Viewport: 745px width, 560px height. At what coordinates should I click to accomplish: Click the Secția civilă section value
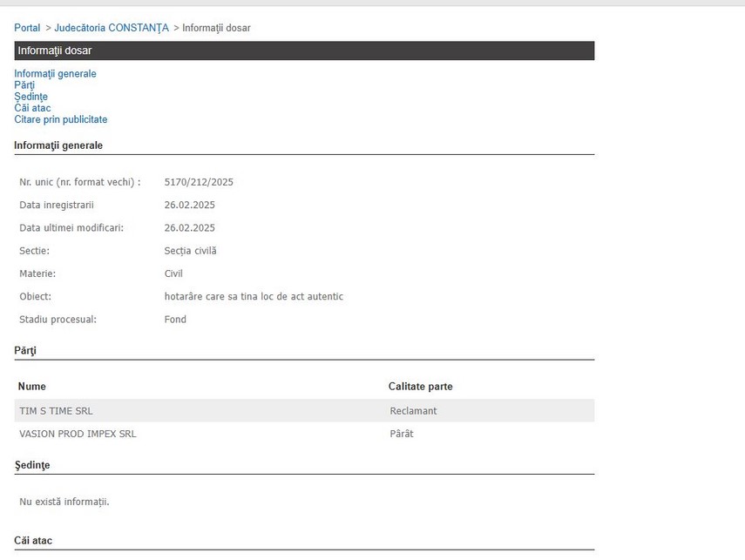(190, 251)
